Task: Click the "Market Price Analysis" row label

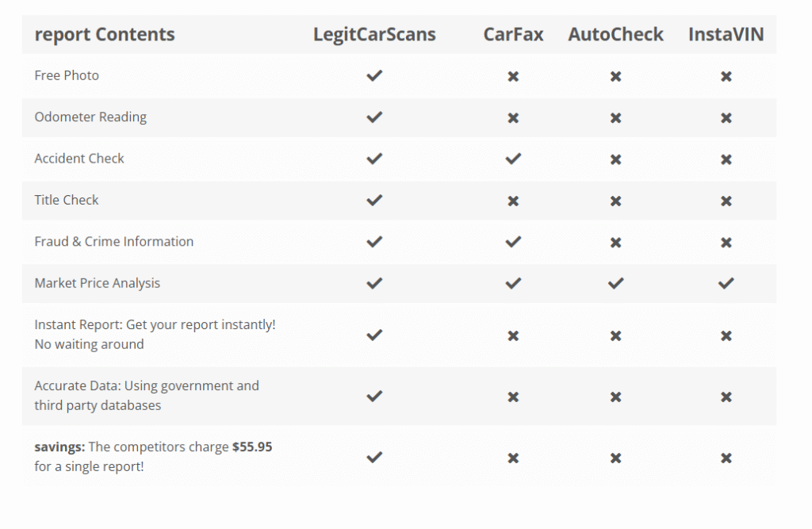Action: click(x=97, y=283)
